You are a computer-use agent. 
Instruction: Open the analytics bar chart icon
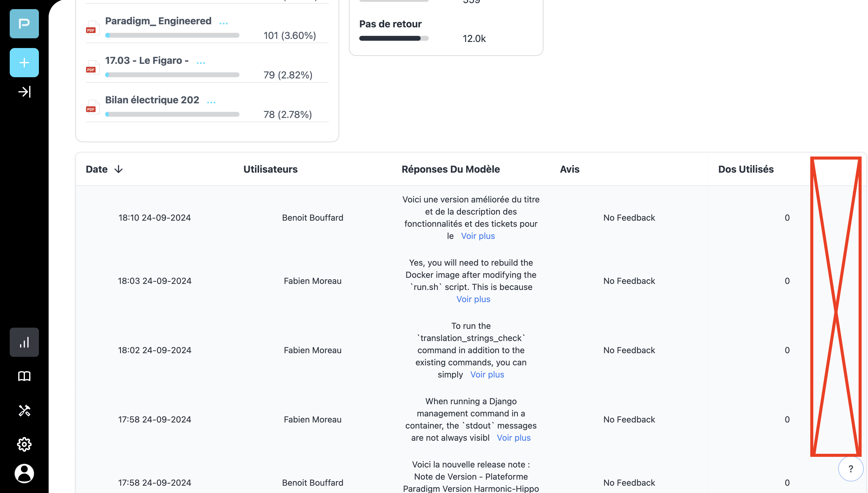coord(24,342)
